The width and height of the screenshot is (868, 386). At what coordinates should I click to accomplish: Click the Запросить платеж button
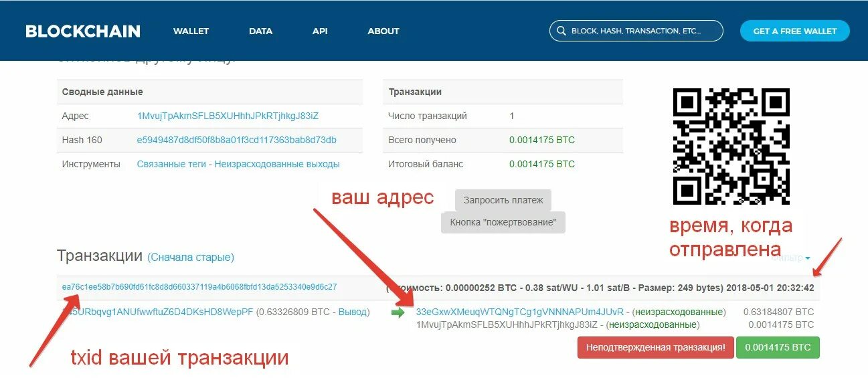[x=503, y=200]
